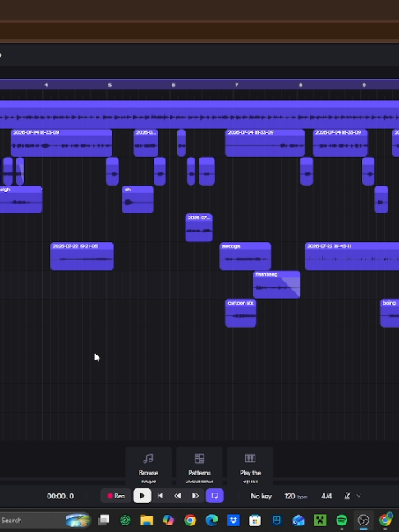
Task: Open Spotify from the taskbar
Action: (x=342, y=520)
